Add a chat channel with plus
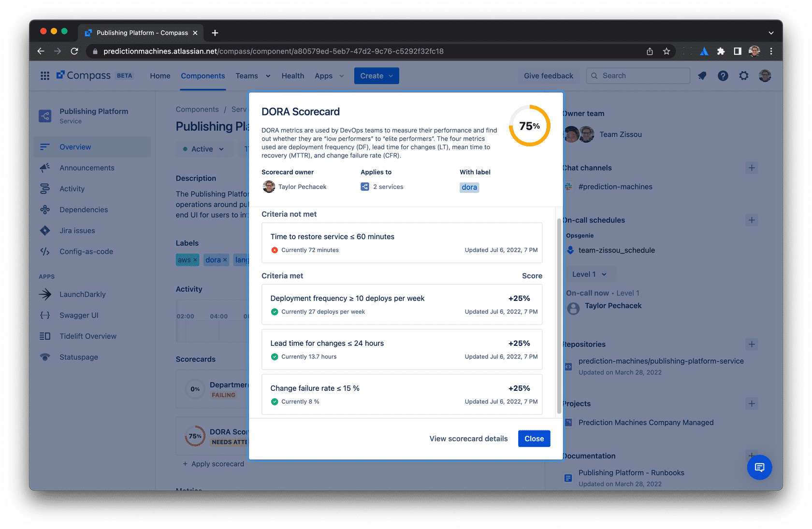 (x=751, y=168)
